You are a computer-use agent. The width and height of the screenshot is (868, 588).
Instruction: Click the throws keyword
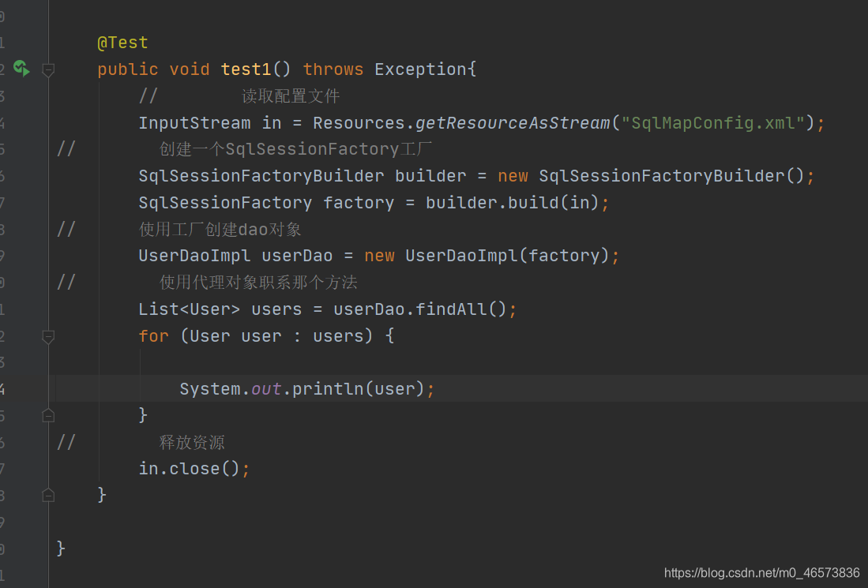[x=333, y=69]
